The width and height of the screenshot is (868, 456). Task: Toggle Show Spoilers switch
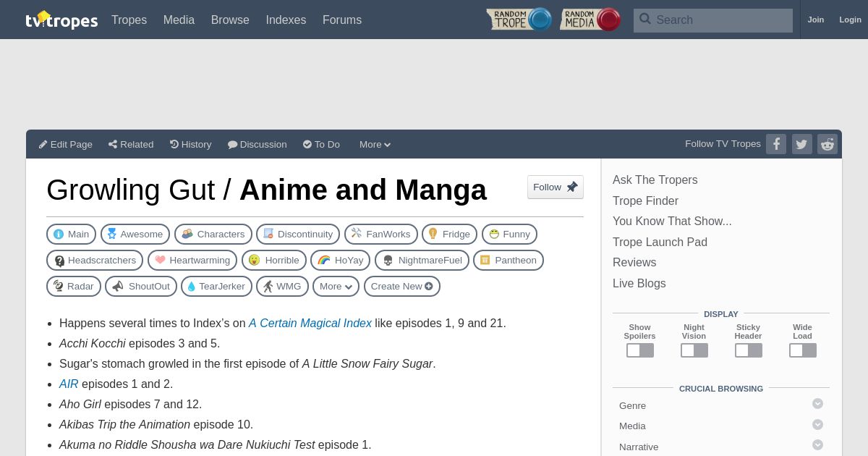640,350
